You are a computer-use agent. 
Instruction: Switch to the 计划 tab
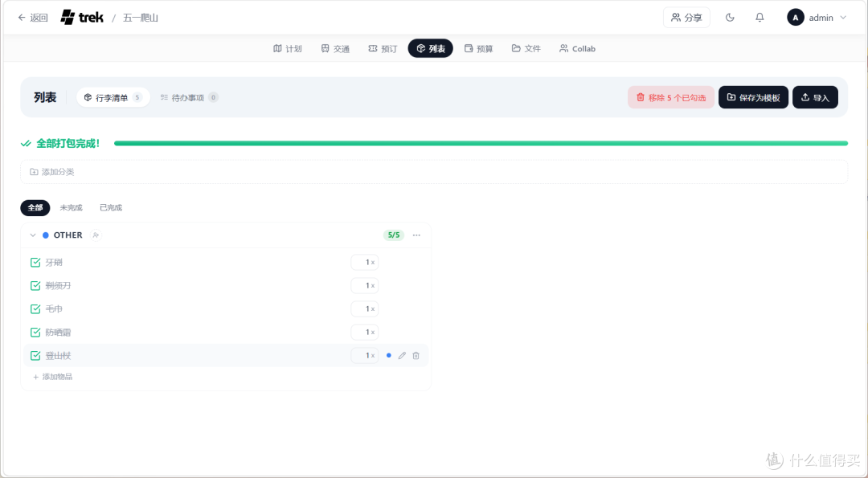tap(287, 49)
